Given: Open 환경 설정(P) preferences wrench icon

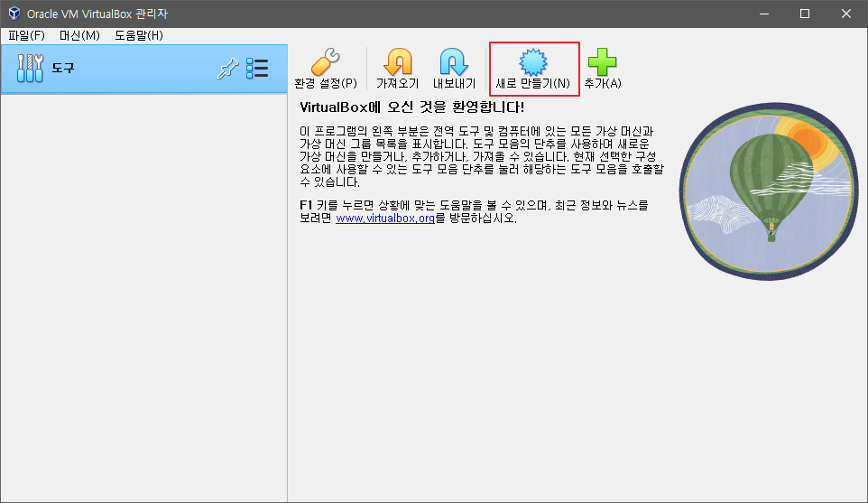Looking at the screenshot, I should tap(325, 61).
